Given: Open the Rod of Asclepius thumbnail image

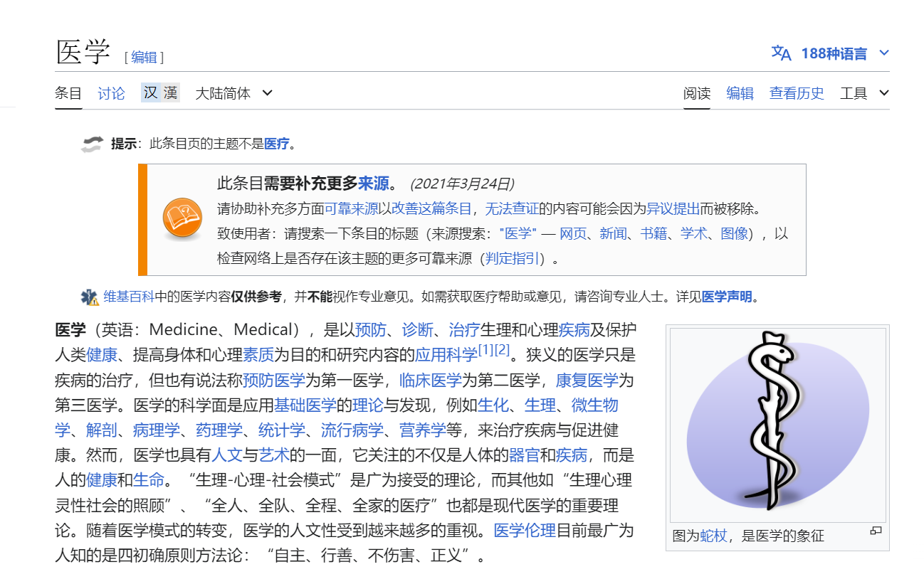Looking at the screenshot, I should [x=777, y=424].
